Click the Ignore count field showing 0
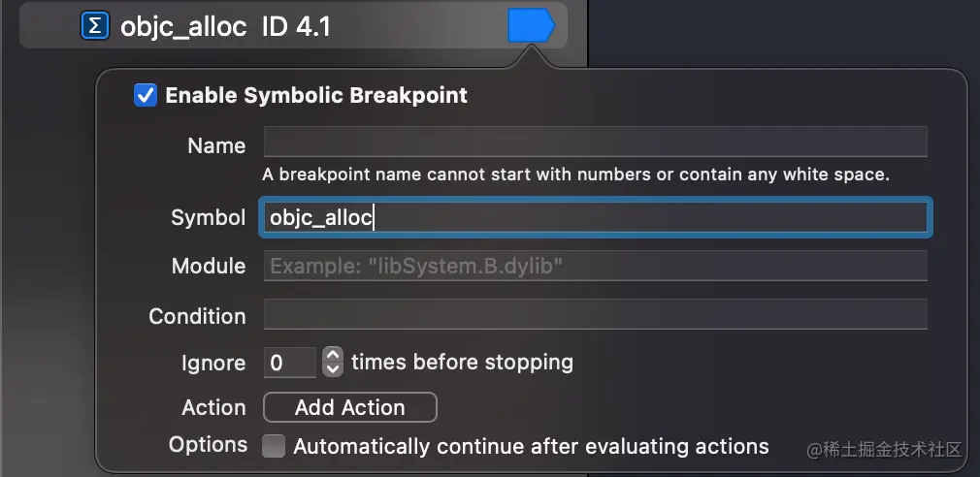 click(290, 363)
